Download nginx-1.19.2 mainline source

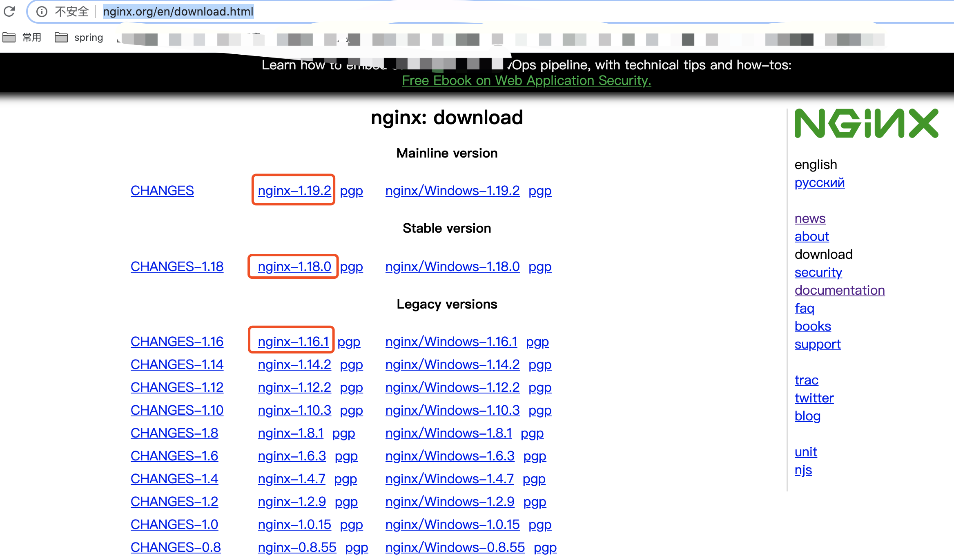294,191
